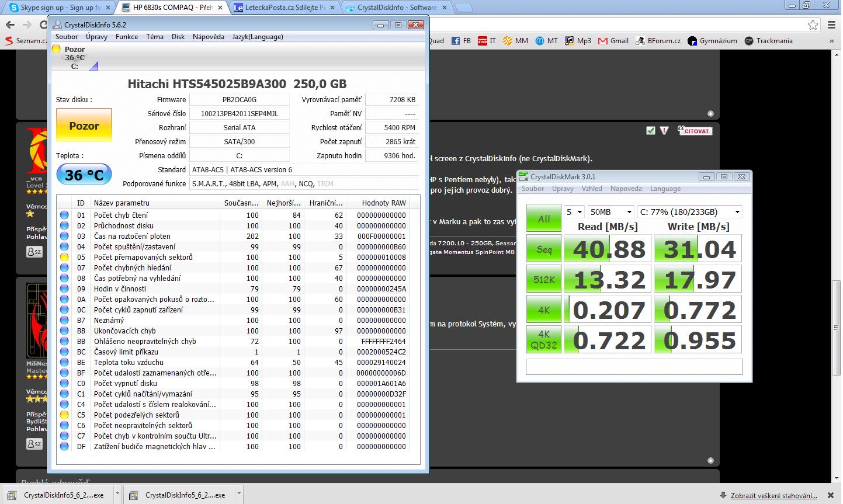
Task: Open Funkce menu in CrystalDiskInfo
Action: click(x=127, y=37)
